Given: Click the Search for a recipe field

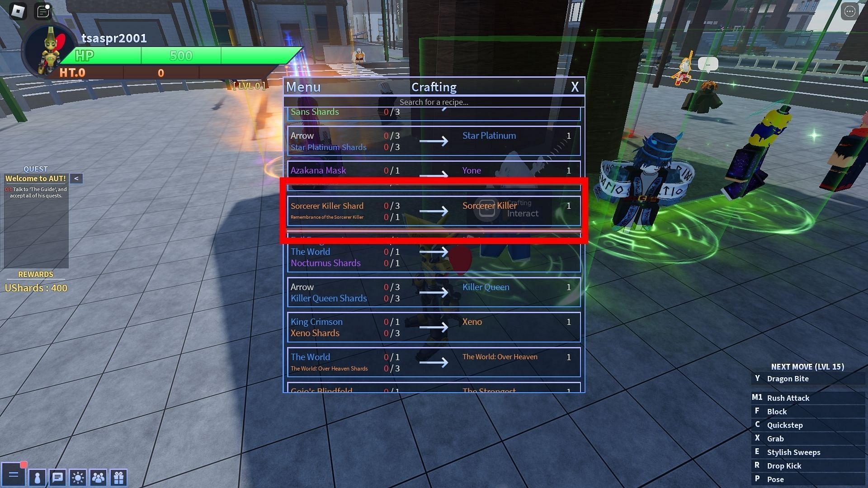Looking at the screenshot, I should (x=434, y=101).
